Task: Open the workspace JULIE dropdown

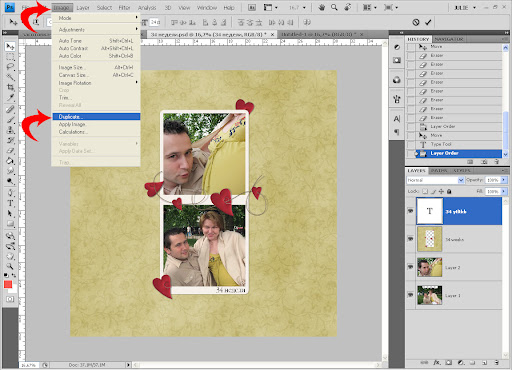Action: pos(465,7)
